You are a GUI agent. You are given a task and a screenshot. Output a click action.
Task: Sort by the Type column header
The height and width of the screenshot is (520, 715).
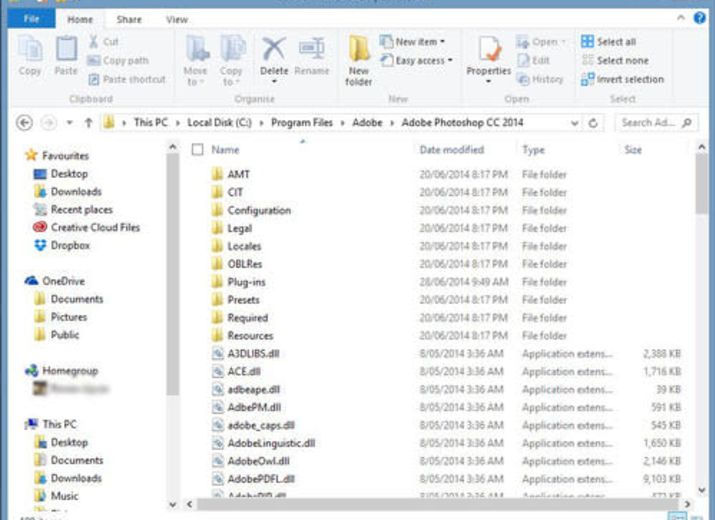[x=533, y=150]
